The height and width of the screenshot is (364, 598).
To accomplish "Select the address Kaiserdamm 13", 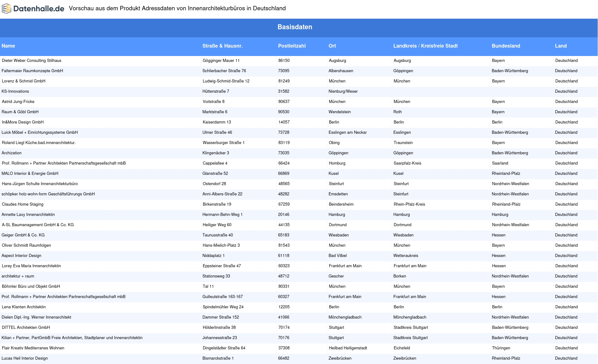I will [x=217, y=122].
